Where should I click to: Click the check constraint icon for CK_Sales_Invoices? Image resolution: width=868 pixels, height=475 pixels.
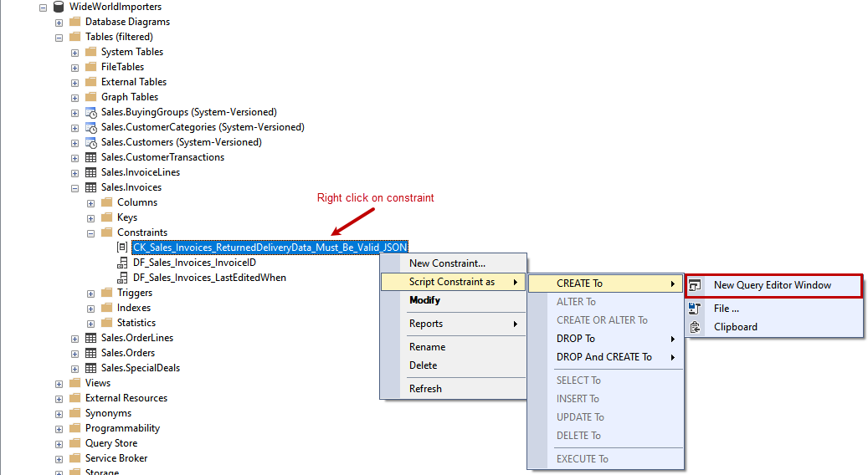pos(122,248)
